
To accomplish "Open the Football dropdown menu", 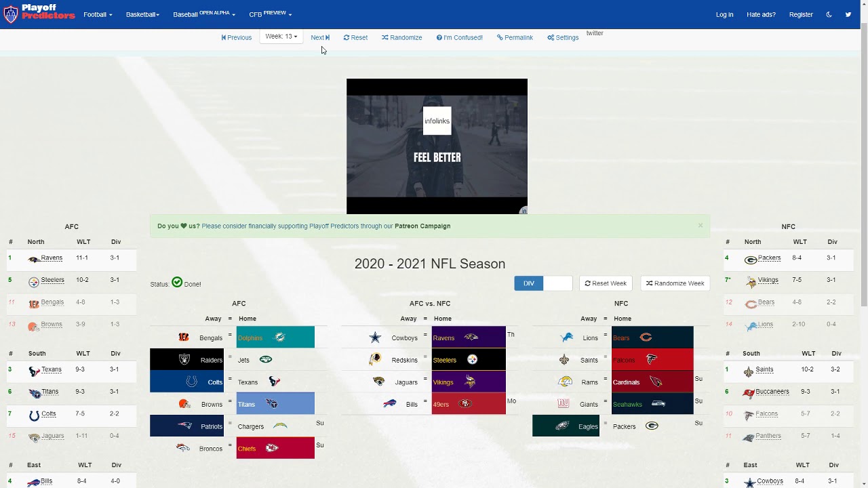I will (98, 14).
